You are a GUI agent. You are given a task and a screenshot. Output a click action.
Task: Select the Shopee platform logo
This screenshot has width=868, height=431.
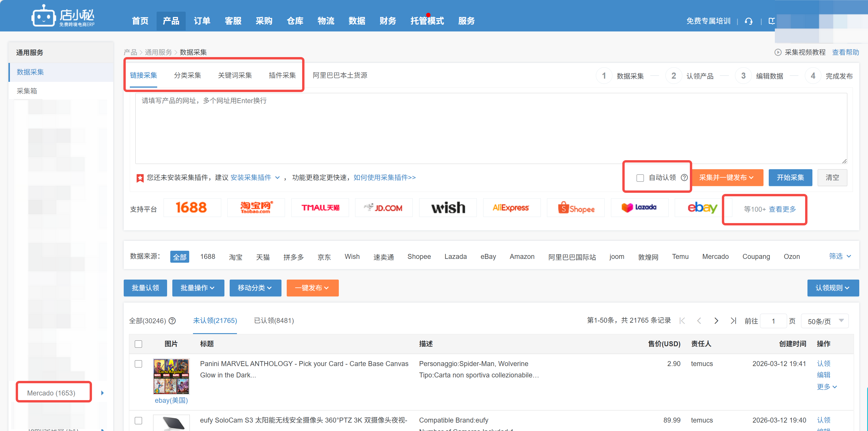click(x=575, y=208)
